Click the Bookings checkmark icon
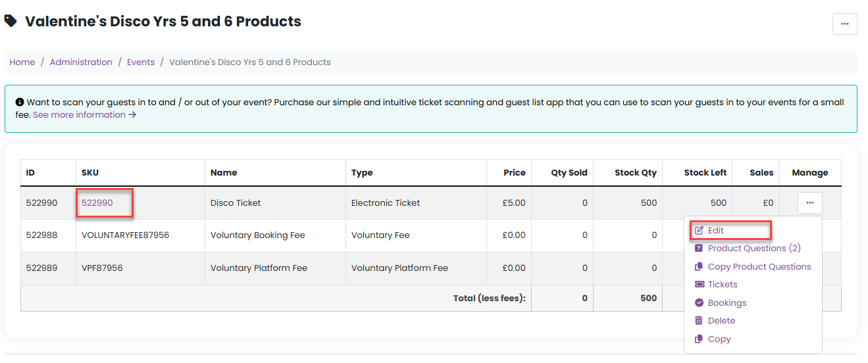 coord(699,303)
